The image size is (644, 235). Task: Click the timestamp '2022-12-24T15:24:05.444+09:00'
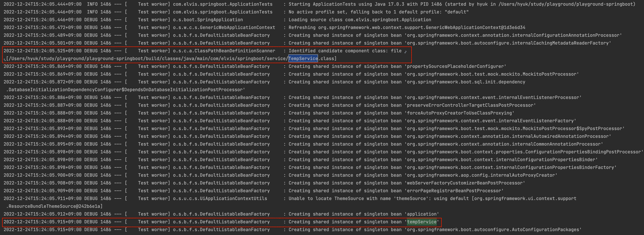(42, 4)
